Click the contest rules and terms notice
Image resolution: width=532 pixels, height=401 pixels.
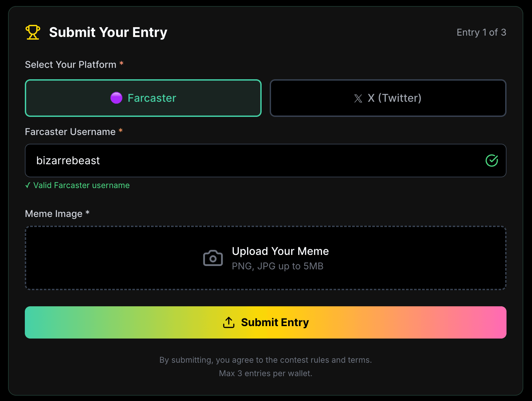click(x=266, y=360)
